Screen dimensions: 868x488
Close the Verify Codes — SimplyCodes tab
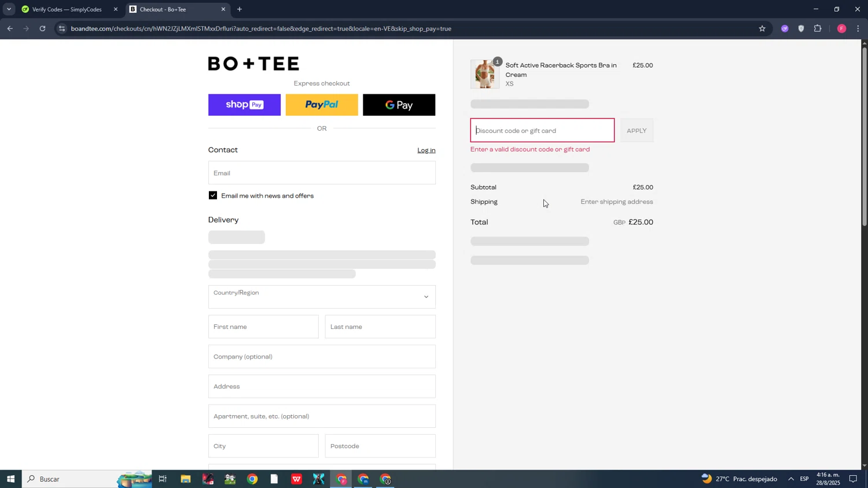(115, 9)
